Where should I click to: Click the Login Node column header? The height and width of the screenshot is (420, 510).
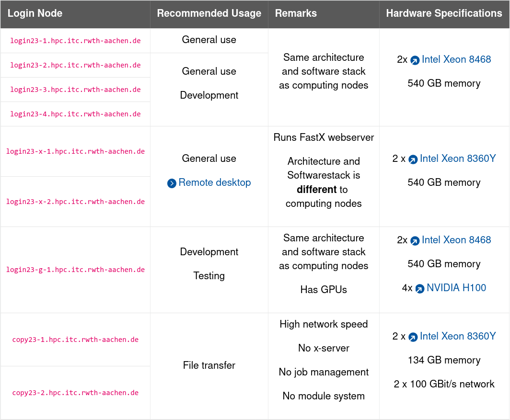coord(35,13)
